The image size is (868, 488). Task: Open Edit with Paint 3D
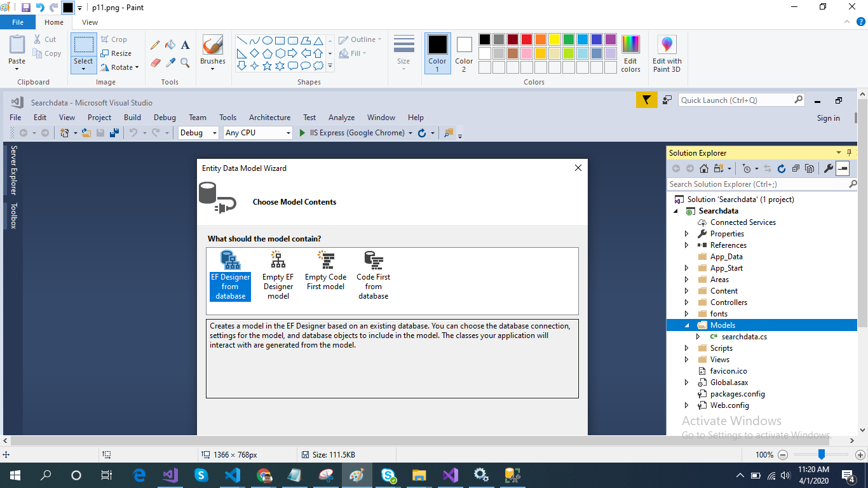click(667, 54)
